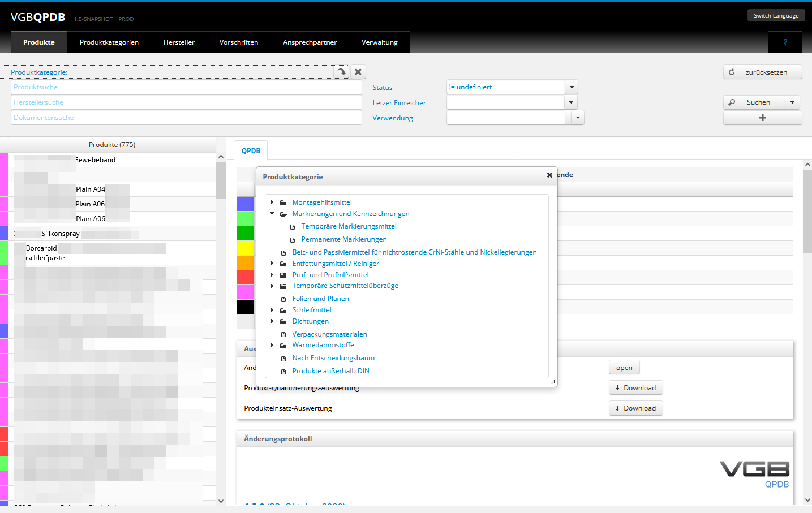Image resolution: width=812 pixels, height=513 pixels.
Task: Click folder icon of Wärmedämmstoffe
Action: pyautogui.click(x=283, y=346)
